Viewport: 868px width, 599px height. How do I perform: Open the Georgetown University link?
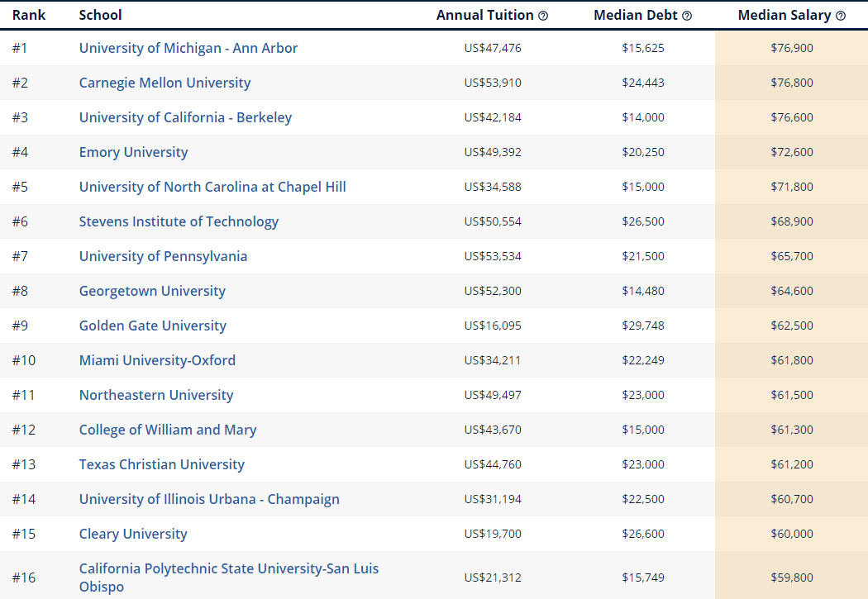[x=152, y=291]
